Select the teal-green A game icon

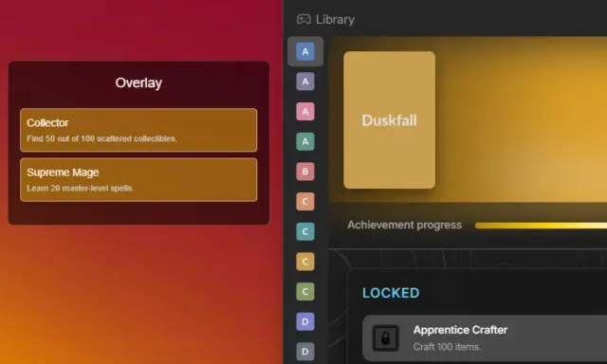[305, 141]
